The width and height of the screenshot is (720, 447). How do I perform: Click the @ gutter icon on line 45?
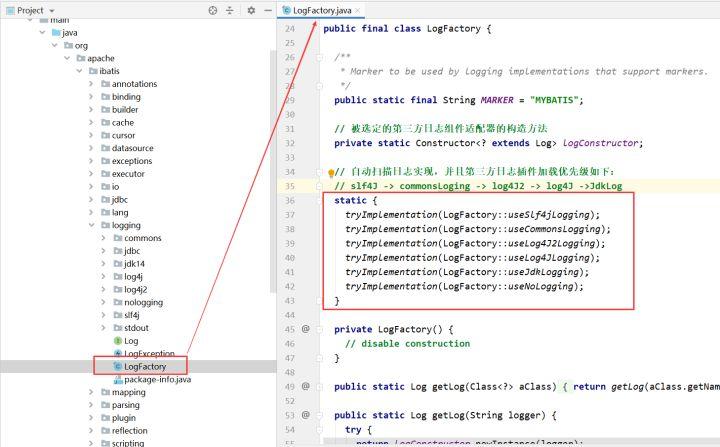click(x=306, y=328)
